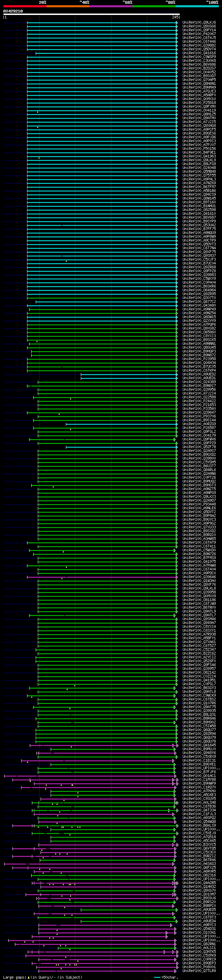Open the UniRef100_Q01AC1 hit
This screenshot has height=980, width=222.
[199, 776]
